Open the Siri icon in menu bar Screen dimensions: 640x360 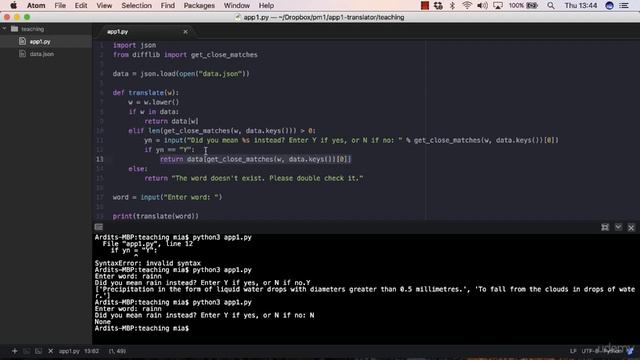pyautogui.click(x=609, y=6)
